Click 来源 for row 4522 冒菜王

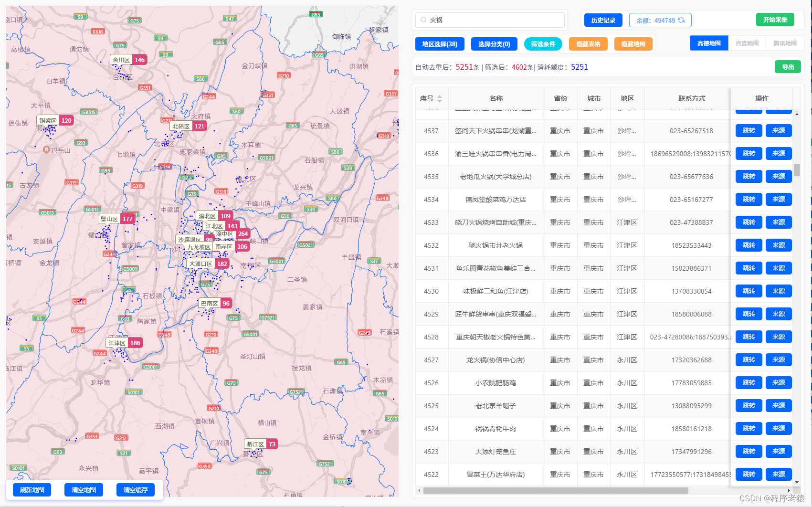779,474
